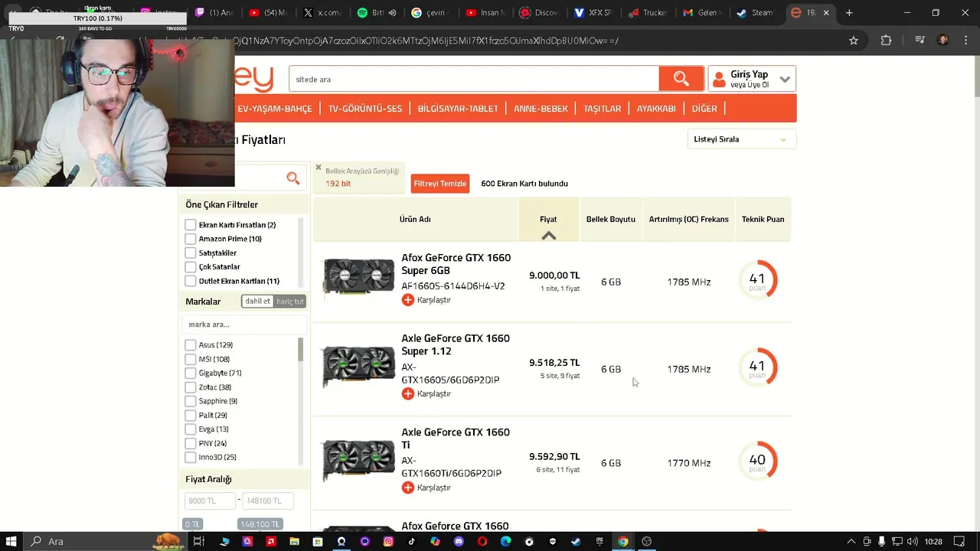The height and width of the screenshot is (551, 980).
Task: Click the 148.100 TL maximum price slider handle
Action: tap(260, 524)
